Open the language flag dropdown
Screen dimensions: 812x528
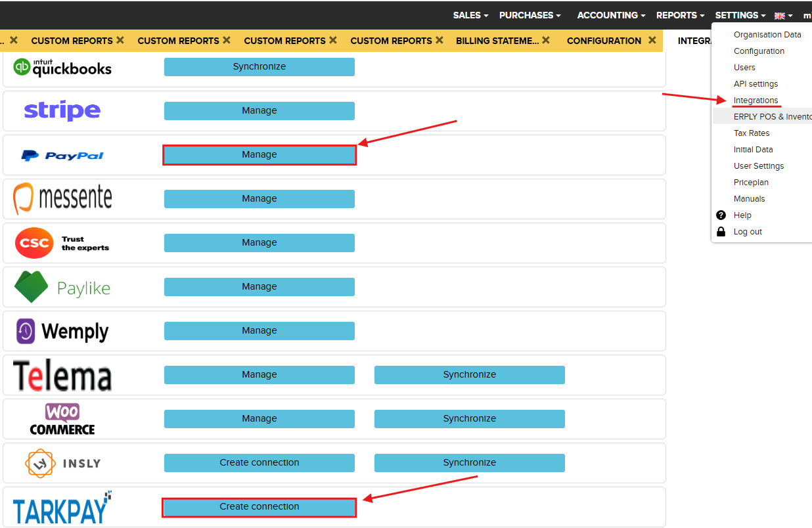click(x=783, y=15)
